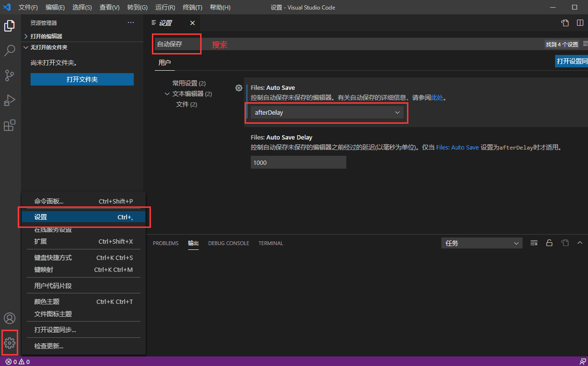Viewport: 588px width, 366px height.
Task: Open the 帮助(H) menu
Action: coord(220,8)
